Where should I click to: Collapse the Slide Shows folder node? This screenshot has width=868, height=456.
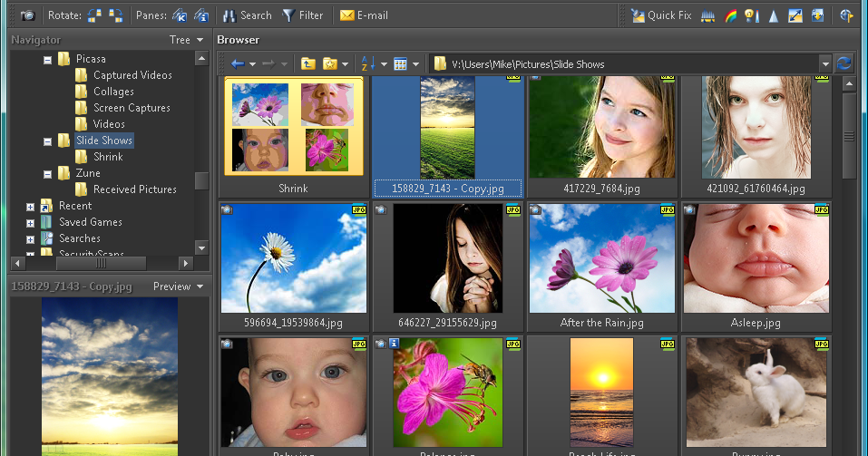(x=47, y=141)
